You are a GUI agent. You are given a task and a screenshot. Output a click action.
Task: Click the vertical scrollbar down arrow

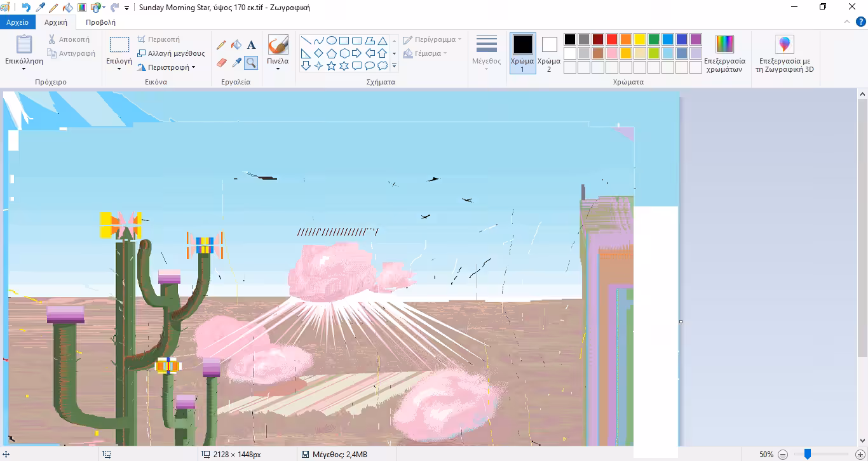click(862, 441)
